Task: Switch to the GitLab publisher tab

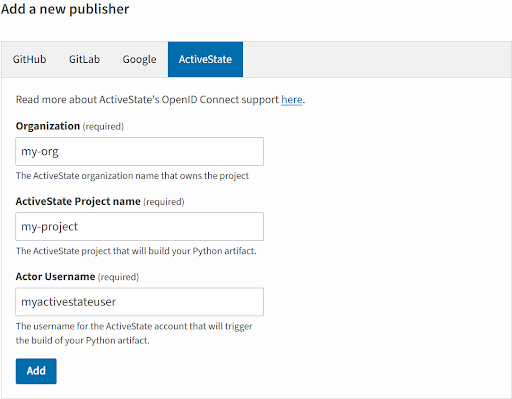Action: pos(84,59)
